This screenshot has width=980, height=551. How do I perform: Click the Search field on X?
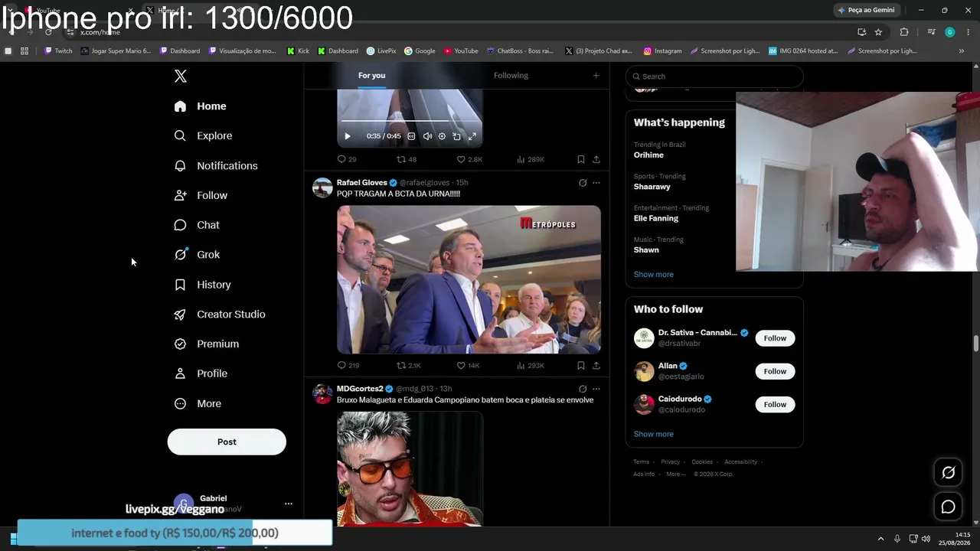tap(714, 77)
